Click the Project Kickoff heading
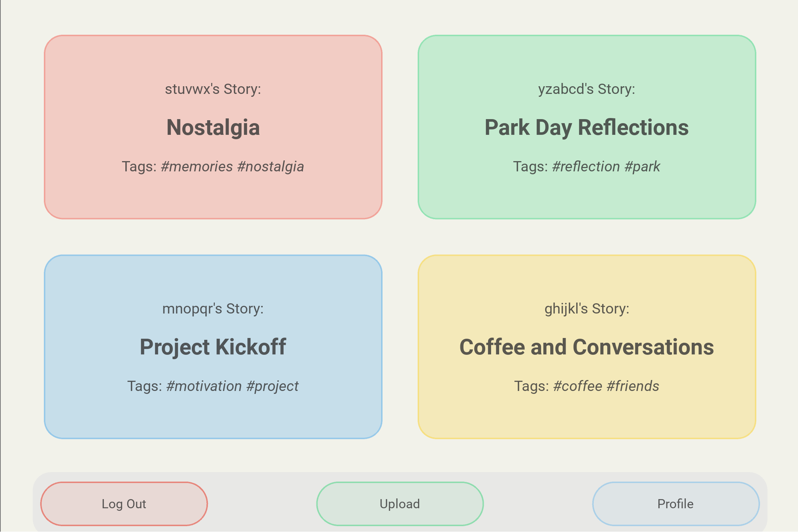 coord(213,347)
